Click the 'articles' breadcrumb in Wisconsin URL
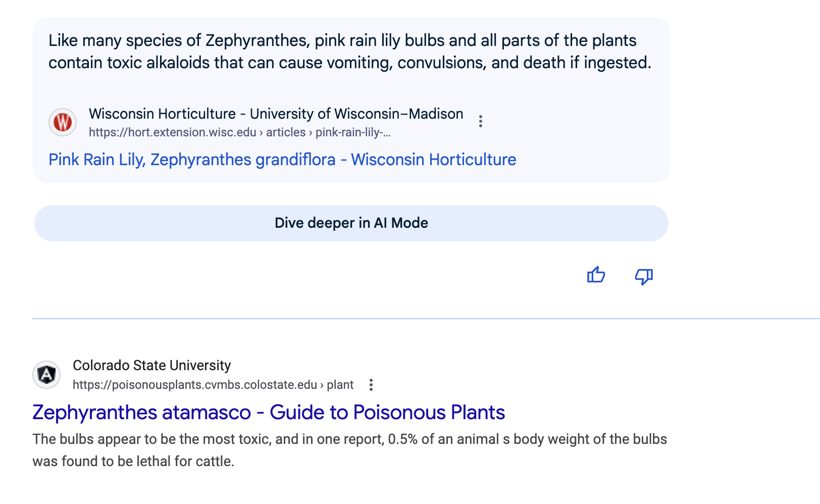The height and width of the screenshot is (504, 820). pyautogui.click(x=286, y=132)
